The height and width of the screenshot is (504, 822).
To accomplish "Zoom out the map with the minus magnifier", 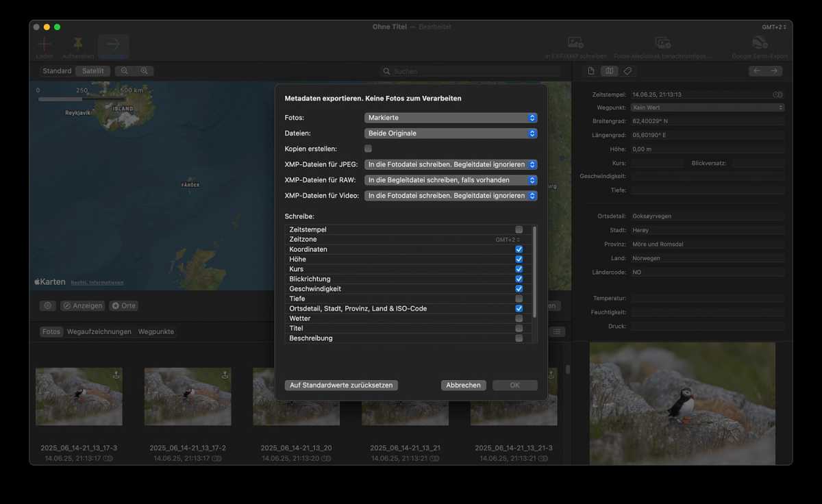I will pos(125,71).
